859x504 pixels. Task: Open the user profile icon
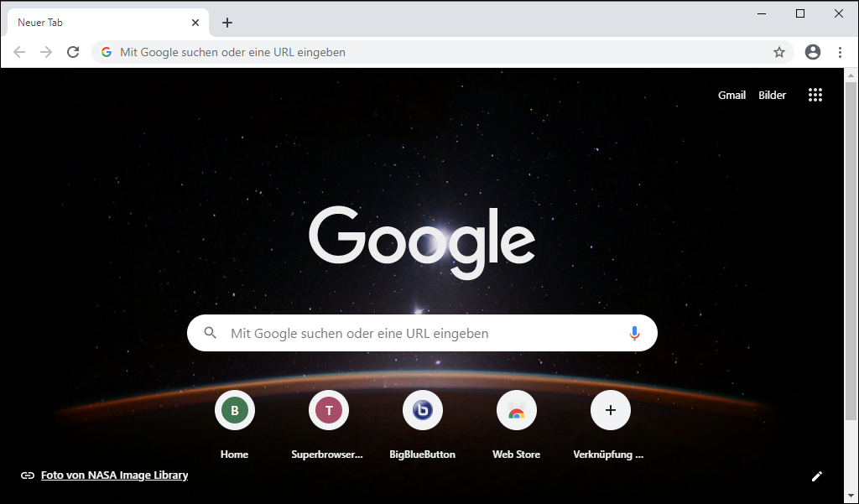coord(812,52)
